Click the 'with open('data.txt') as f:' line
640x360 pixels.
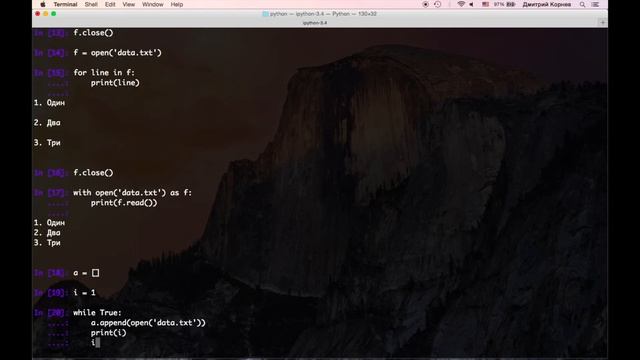tap(133, 193)
